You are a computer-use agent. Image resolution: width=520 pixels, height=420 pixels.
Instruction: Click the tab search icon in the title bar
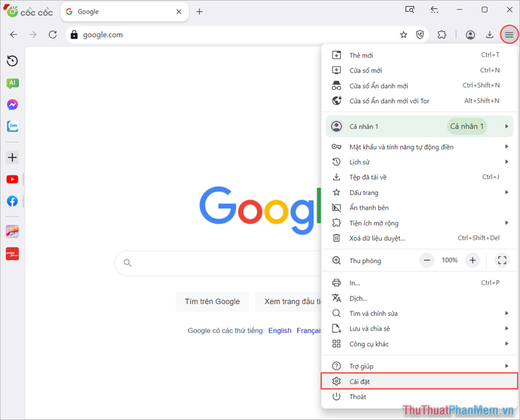pyautogui.click(x=410, y=10)
